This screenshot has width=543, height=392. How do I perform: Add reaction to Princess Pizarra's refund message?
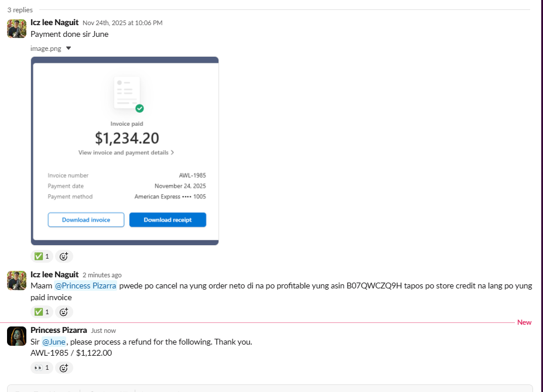click(64, 367)
